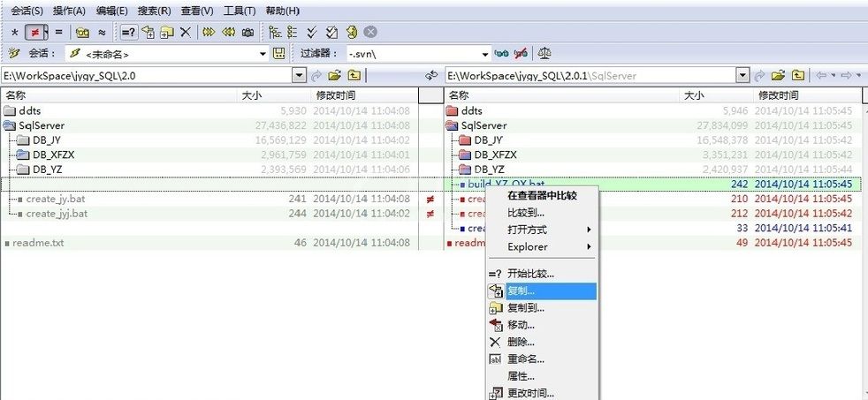Image resolution: width=868 pixels, height=400 pixels.
Task: Expand Explorer submenu in context menu
Action: (x=542, y=246)
